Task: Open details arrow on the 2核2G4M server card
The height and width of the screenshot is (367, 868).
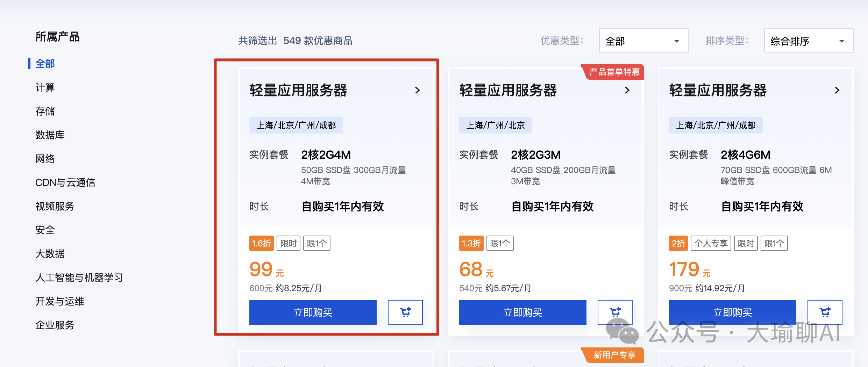Action: pos(418,91)
